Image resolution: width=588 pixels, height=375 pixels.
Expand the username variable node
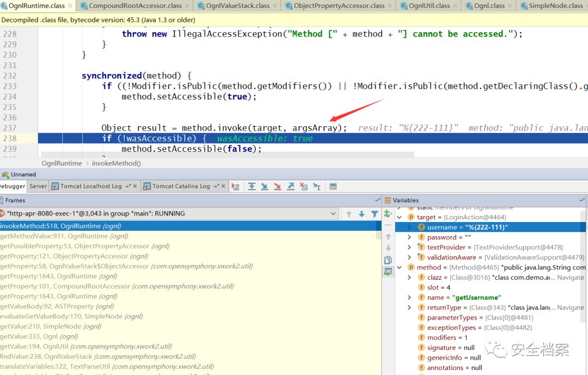pyautogui.click(x=409, y=228)
